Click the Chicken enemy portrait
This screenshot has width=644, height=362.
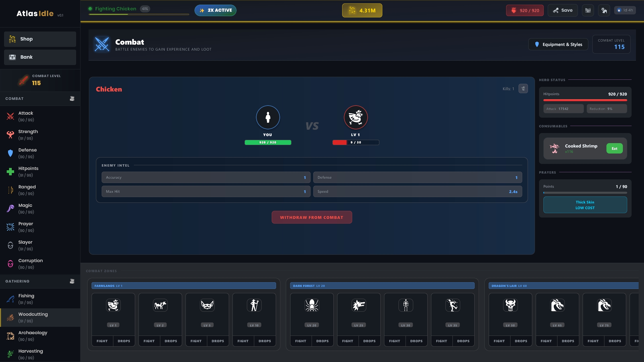356,117
